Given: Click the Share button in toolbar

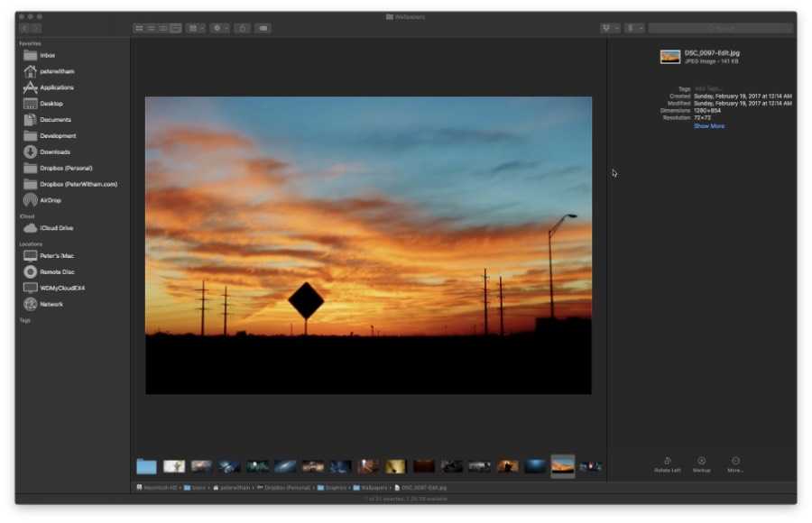Looking at the screenshot, I should [242, 28].
